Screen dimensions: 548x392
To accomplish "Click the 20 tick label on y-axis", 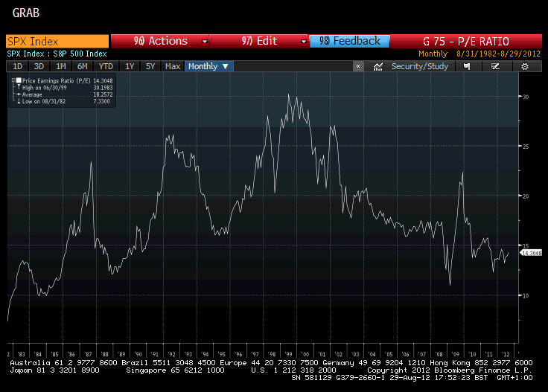I will [526, 196].
